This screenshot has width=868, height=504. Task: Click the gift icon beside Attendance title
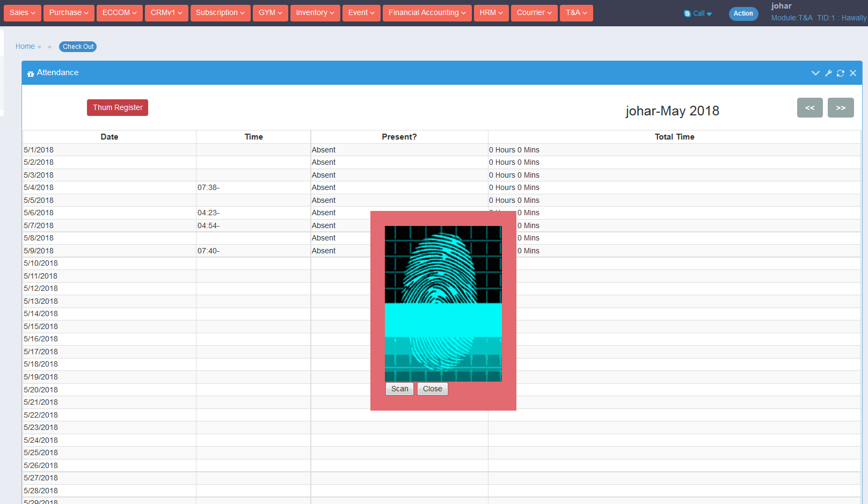[31, 74]
